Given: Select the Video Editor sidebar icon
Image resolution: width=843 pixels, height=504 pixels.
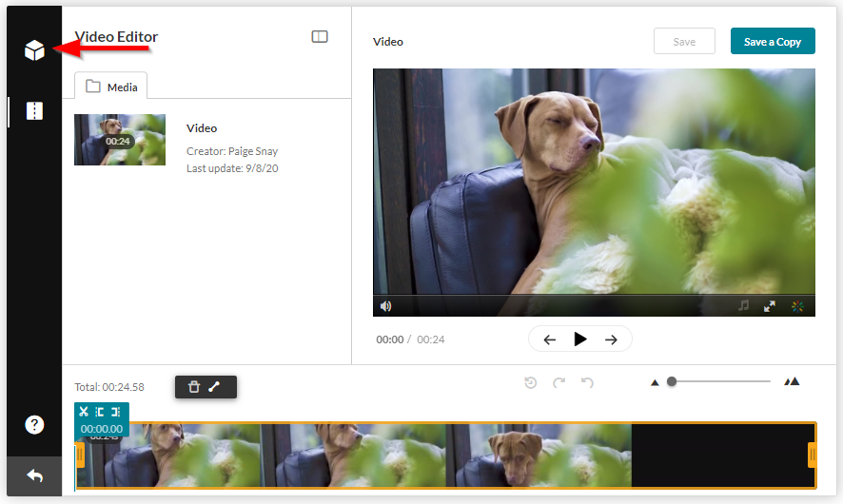Looking at the screenshot, I should [x=34, y=111].
